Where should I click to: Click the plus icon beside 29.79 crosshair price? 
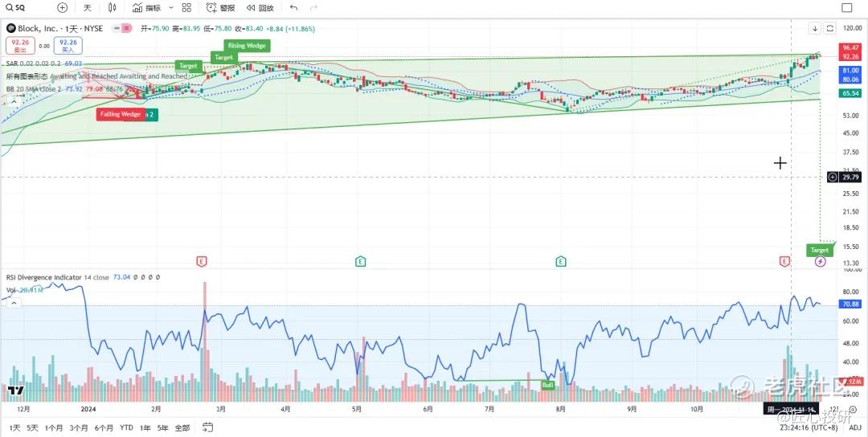[x=833, y=177]
